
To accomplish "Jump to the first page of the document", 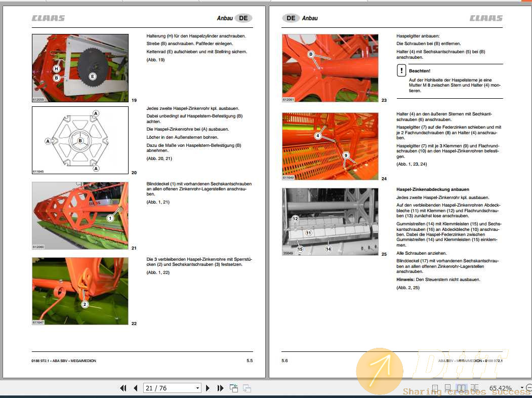I will pyautogui.click(x=123, y=388).
